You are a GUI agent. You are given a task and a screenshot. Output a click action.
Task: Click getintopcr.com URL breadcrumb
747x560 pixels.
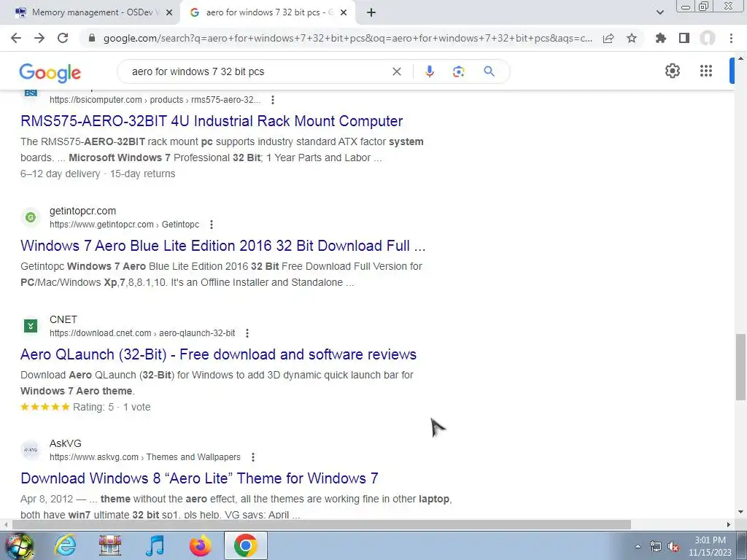click(124, 225)
